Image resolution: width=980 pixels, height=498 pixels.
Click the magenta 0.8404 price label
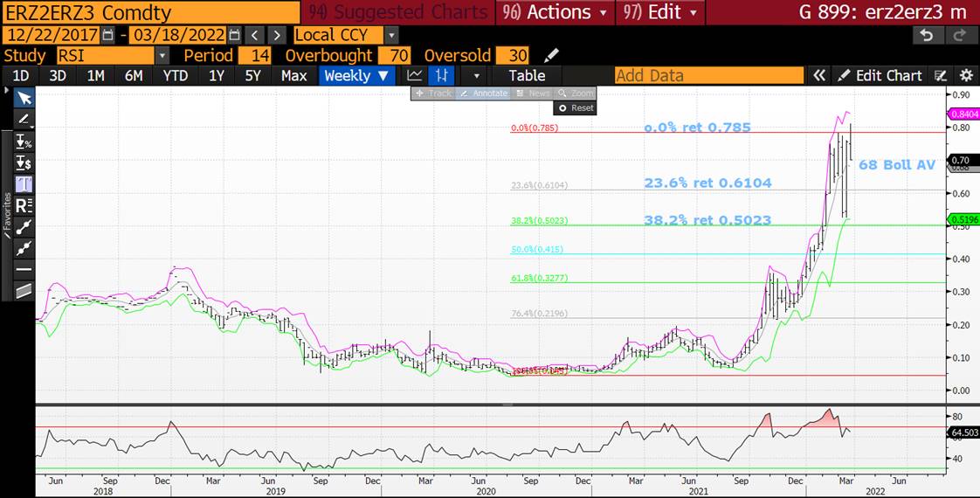pyautogui.click(x=964, y=114)
